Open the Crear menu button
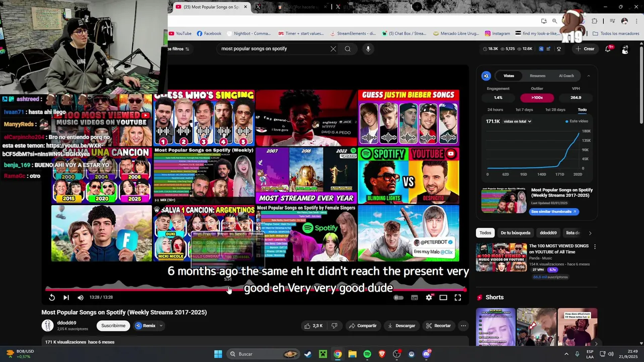The image size is (644, 362). click(x=585, y=49)
